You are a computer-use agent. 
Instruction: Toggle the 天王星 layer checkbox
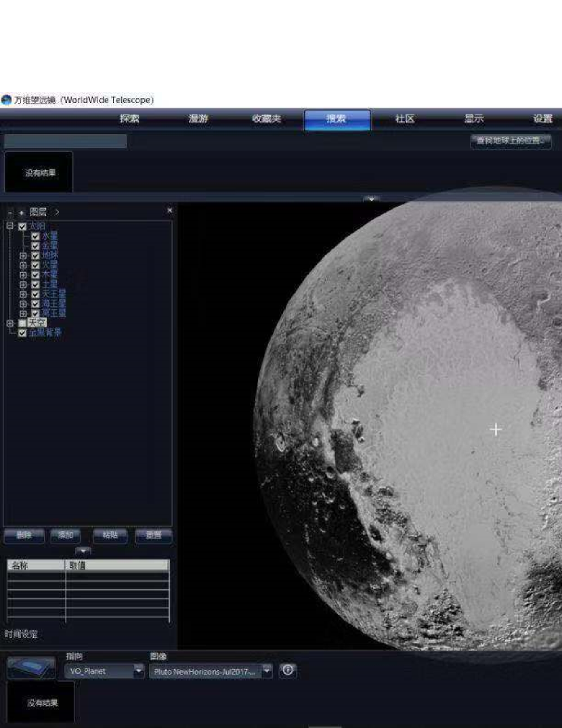coord(35,295)
